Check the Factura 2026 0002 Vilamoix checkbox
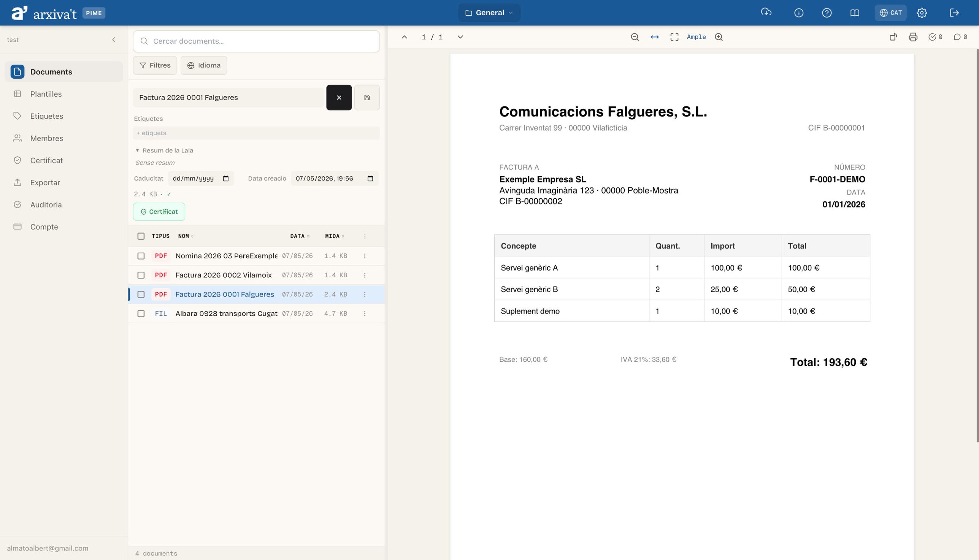This screenshot has height=560, width=979. pos(141,275)
